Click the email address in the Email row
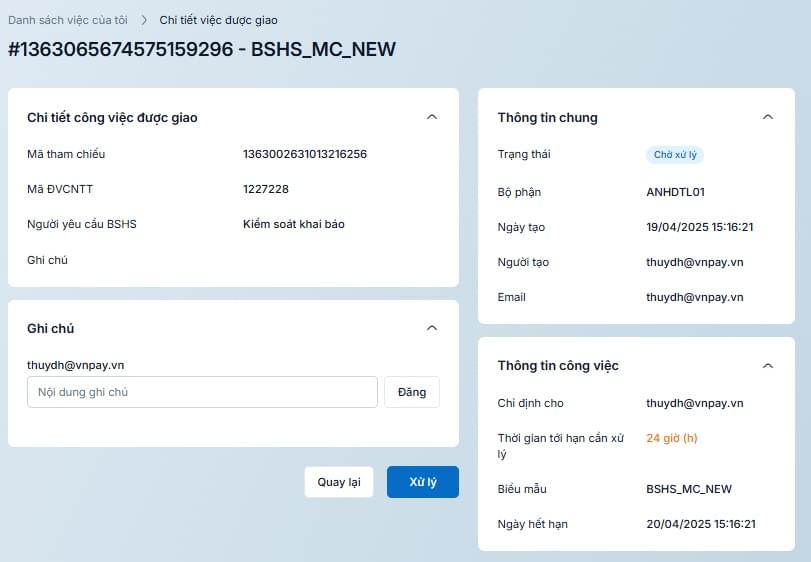 (x=695, y=297)
